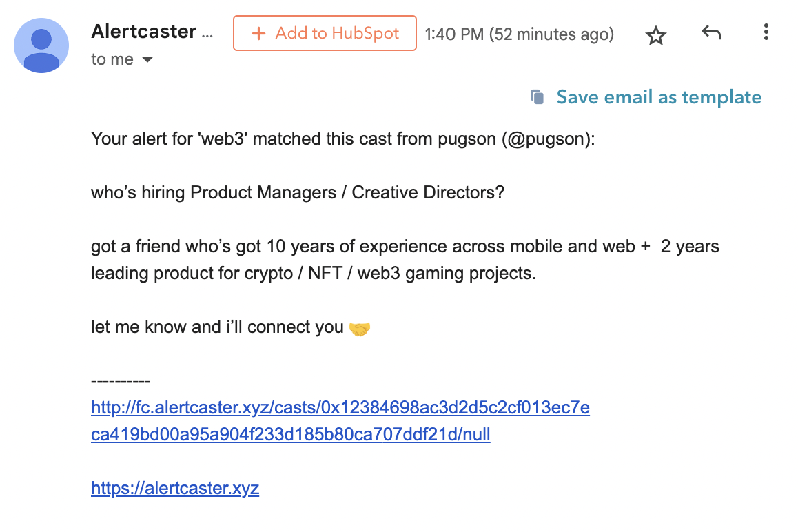Open the https://alertcaster.xyz link

click(174, 489)
